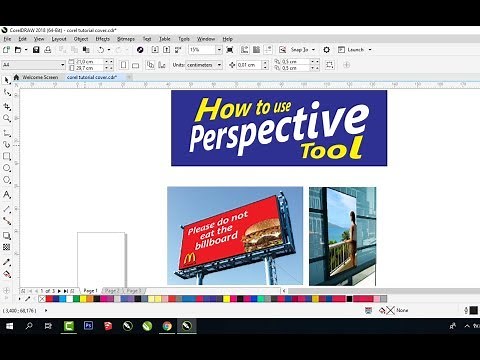Open the Options gear icon
The width and height of the screenshot is (480, 360).
tap(327, 50)
